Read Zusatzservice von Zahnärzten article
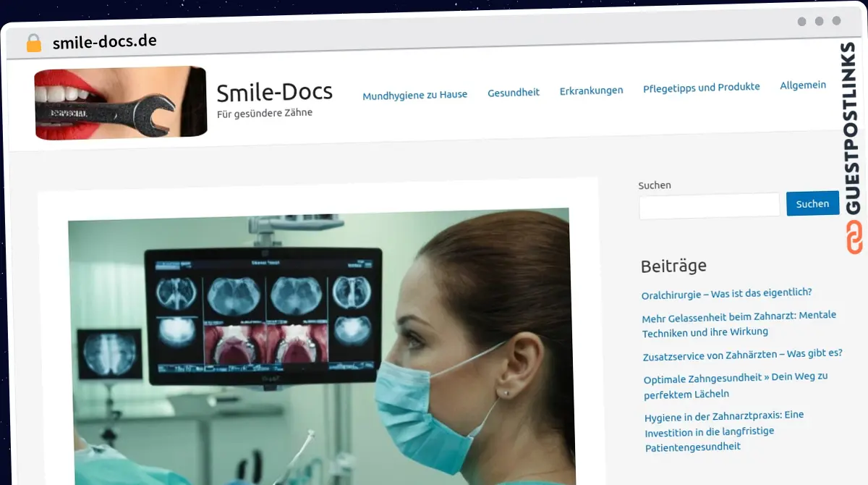The image size is (868, 485). click(x=742, y=355)
